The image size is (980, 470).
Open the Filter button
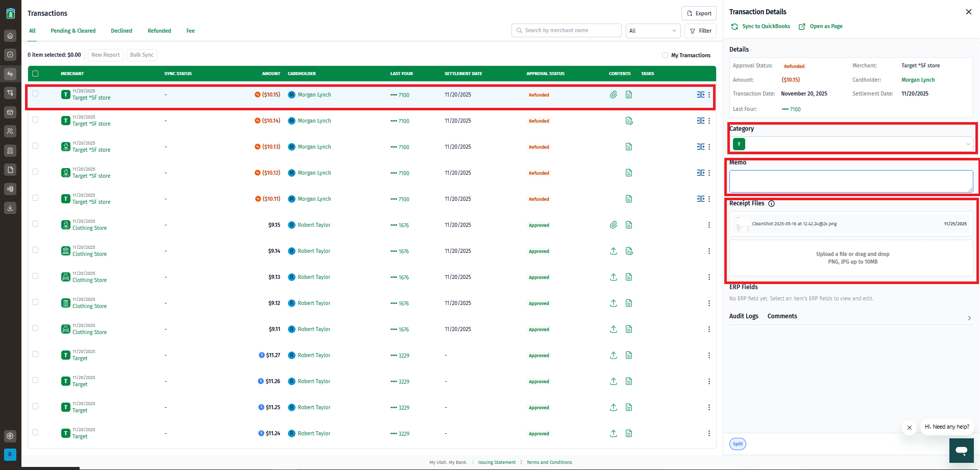point(700,31)
